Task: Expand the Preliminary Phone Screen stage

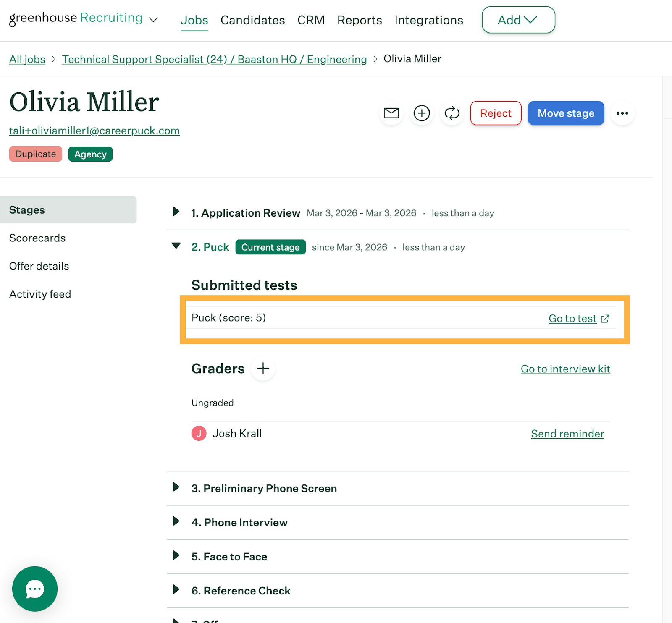Action: pos(176,487)
